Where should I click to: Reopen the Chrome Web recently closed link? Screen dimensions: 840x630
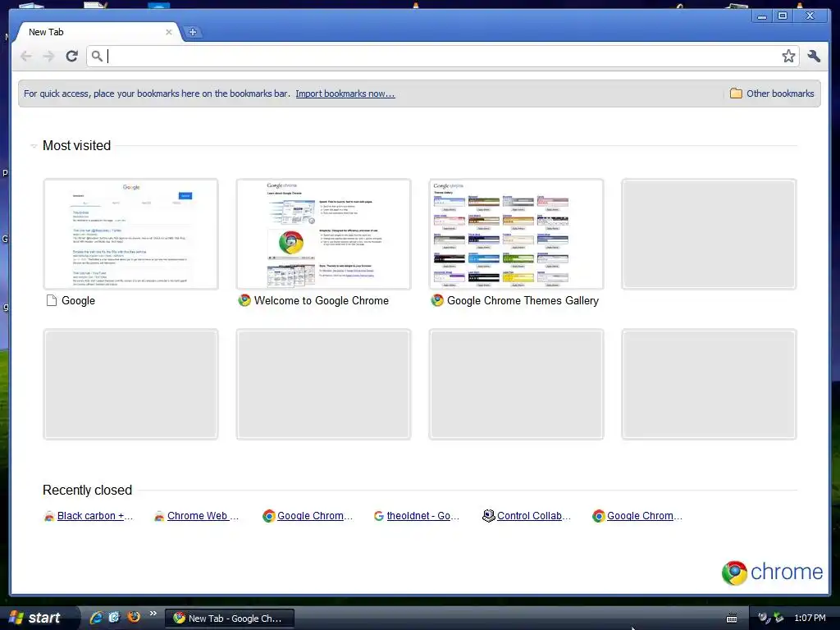pyautogui.click(x=203, y=516)
